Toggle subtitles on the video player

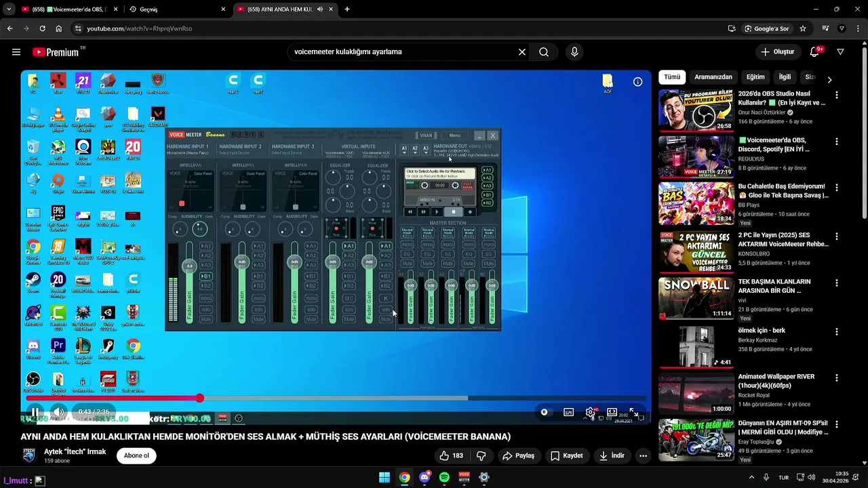coord(569,412)
